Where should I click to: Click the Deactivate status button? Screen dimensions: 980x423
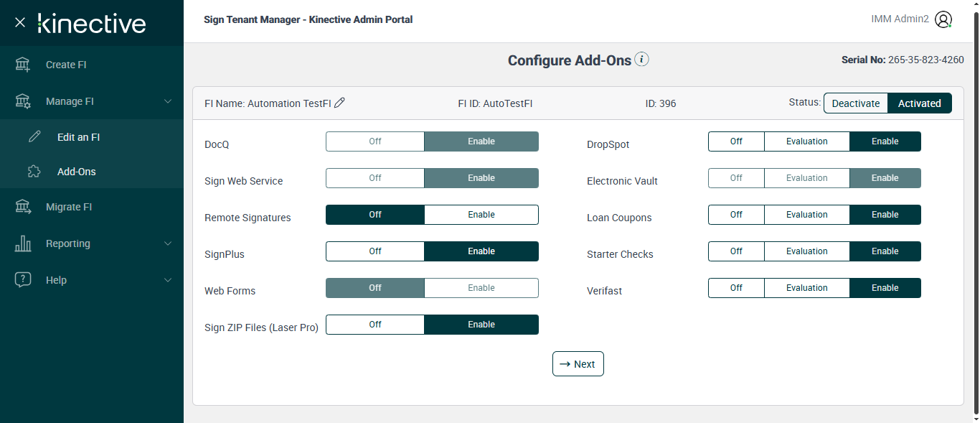click(855, 103)
